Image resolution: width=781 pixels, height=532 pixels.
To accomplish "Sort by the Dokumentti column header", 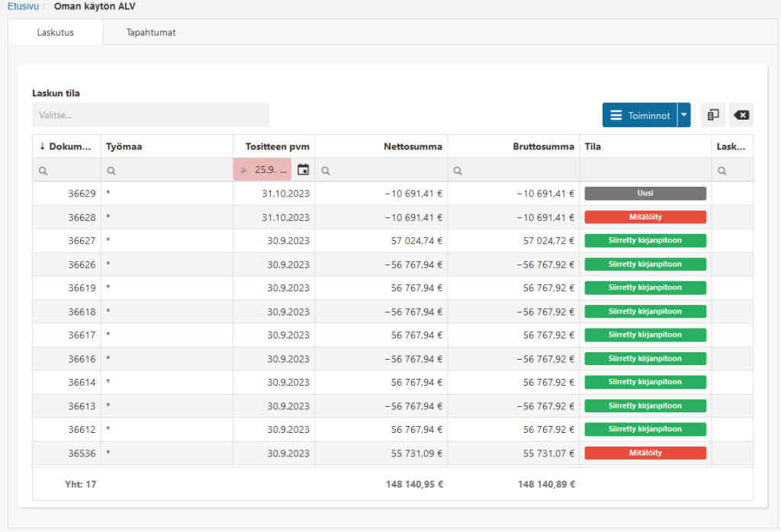I will tap(66, 146).
